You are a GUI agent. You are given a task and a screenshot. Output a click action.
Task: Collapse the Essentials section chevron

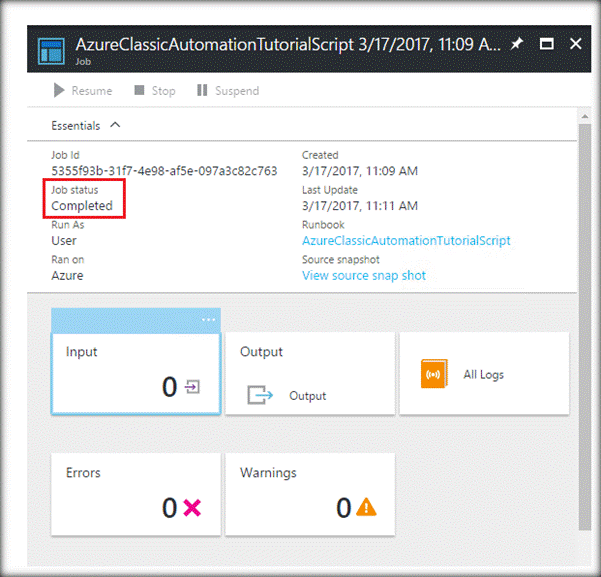(x=115, y=125)
